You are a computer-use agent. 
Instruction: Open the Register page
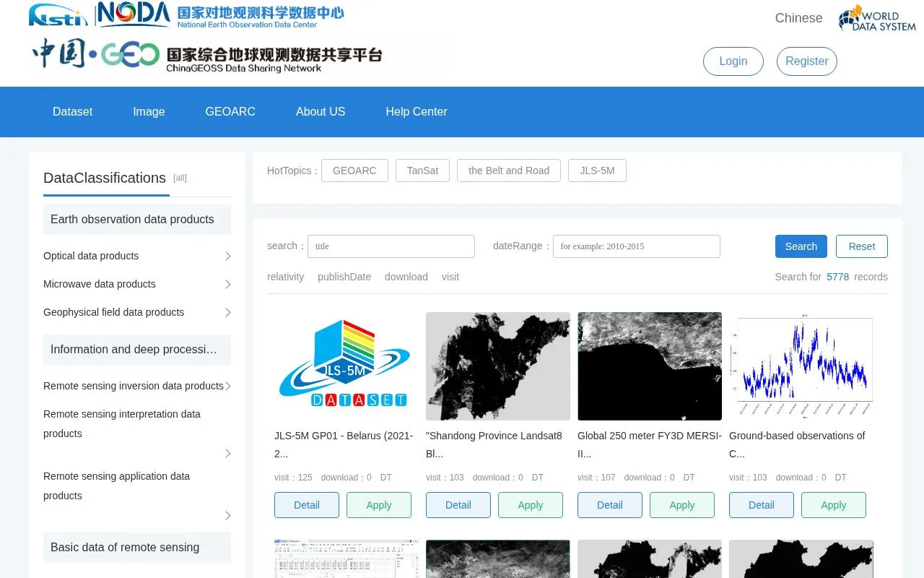pos(807,61)
